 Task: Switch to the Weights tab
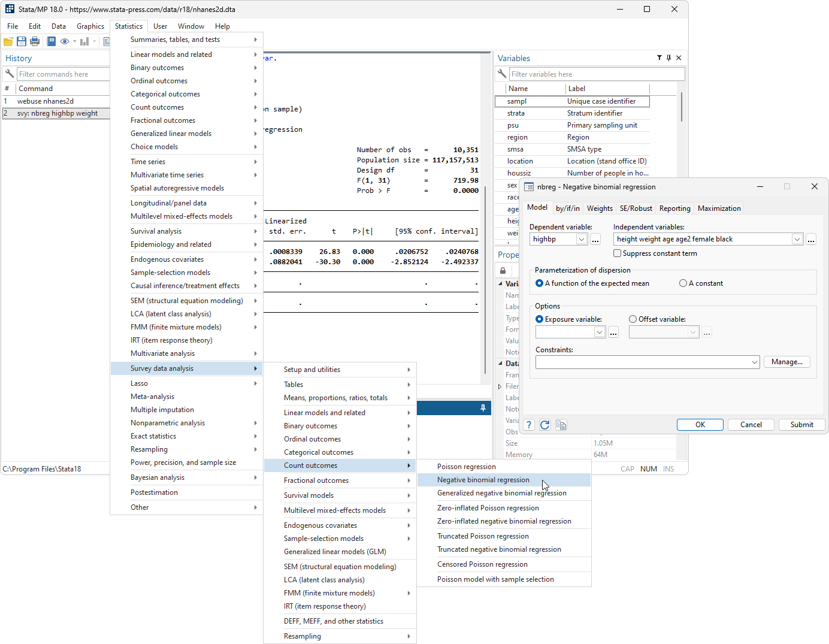click(x=600, y=208)
